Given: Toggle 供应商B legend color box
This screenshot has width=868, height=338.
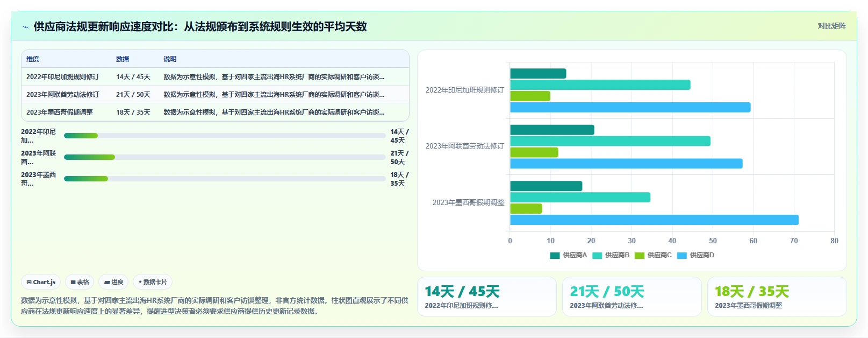Looking at the screenshot, I should (597, 255).
